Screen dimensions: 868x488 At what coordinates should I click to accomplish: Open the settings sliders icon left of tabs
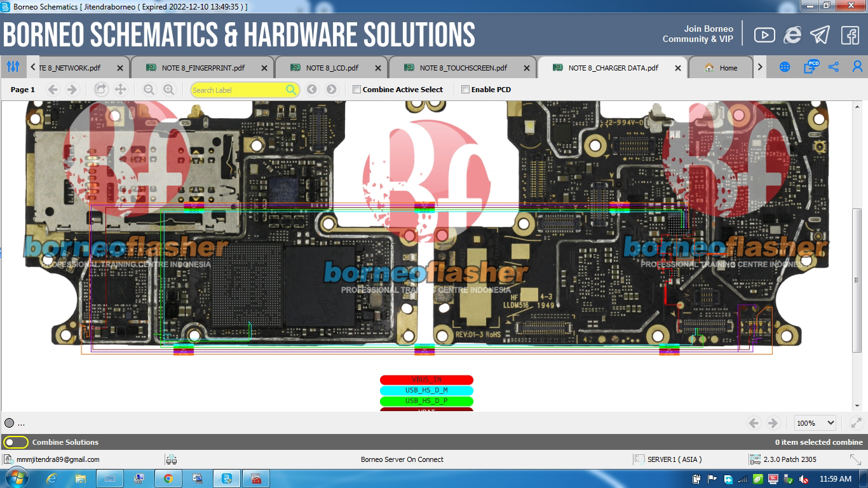point(13,67)
